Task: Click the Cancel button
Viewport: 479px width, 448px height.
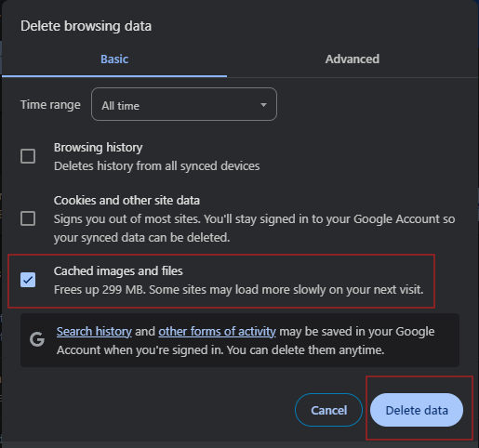Action: tap(328, 410)
